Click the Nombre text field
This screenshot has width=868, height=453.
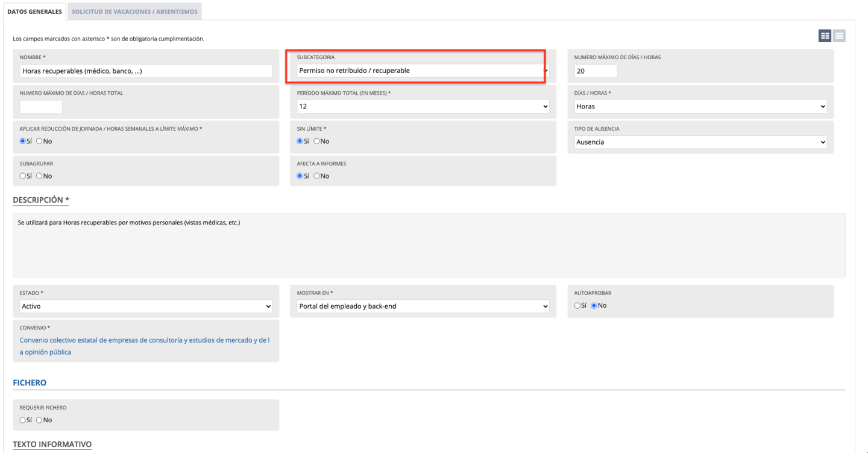pyautogui.click(x=146, y=71)
